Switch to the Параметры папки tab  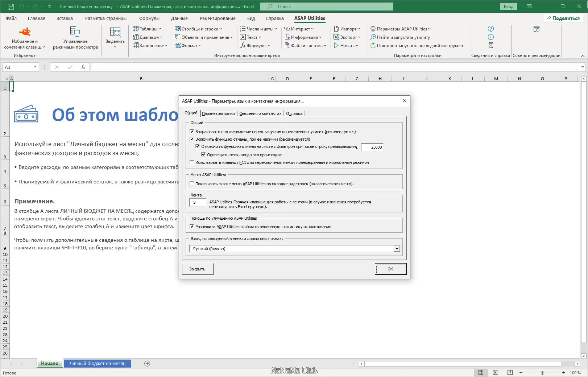pos(218,113)
